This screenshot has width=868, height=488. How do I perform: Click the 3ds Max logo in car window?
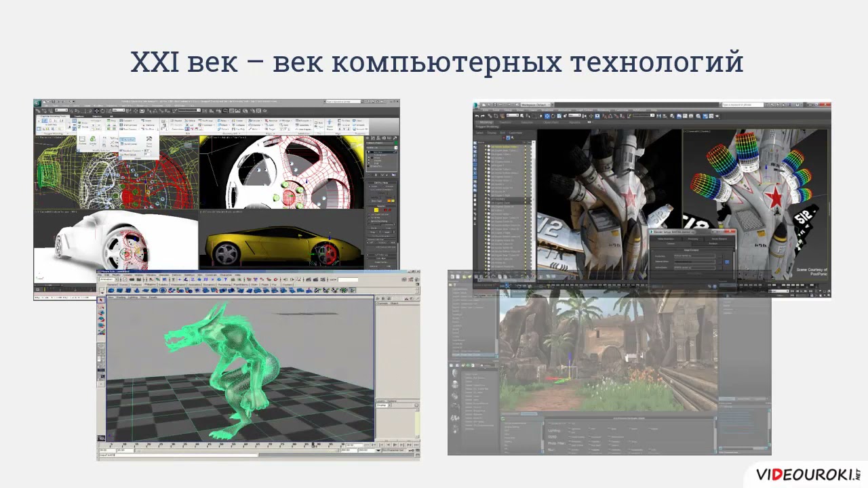click(38, 102)
